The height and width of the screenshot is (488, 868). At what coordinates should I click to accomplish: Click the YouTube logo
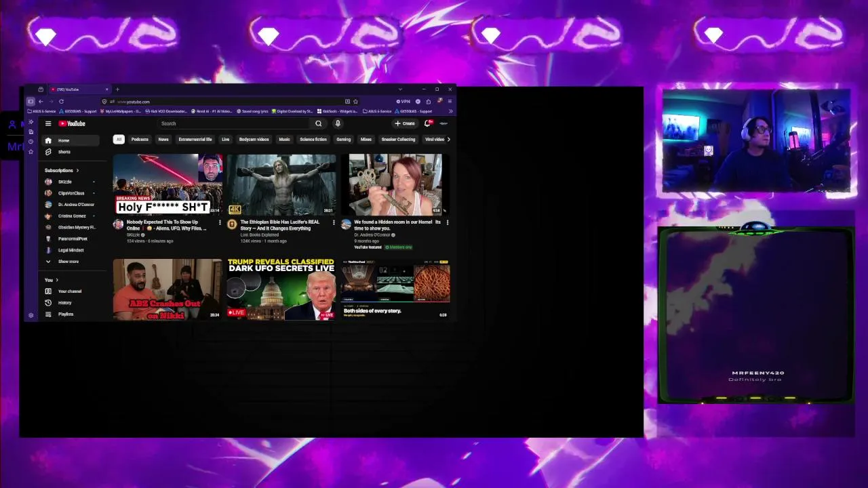[72, 123]
